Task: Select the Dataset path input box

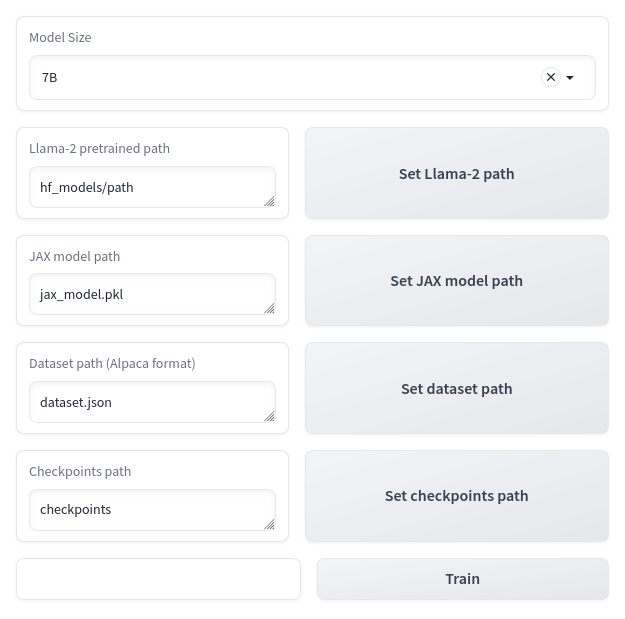Action: click(150, 402)
